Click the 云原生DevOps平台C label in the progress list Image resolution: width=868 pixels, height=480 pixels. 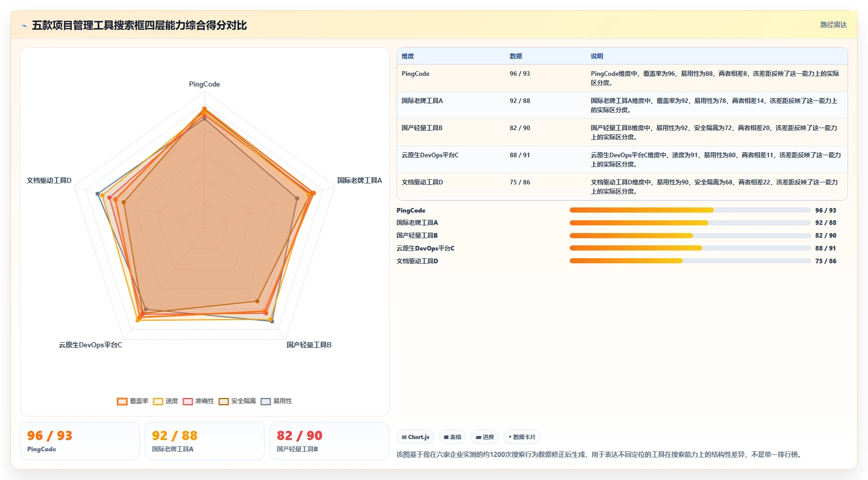(425, 248)
